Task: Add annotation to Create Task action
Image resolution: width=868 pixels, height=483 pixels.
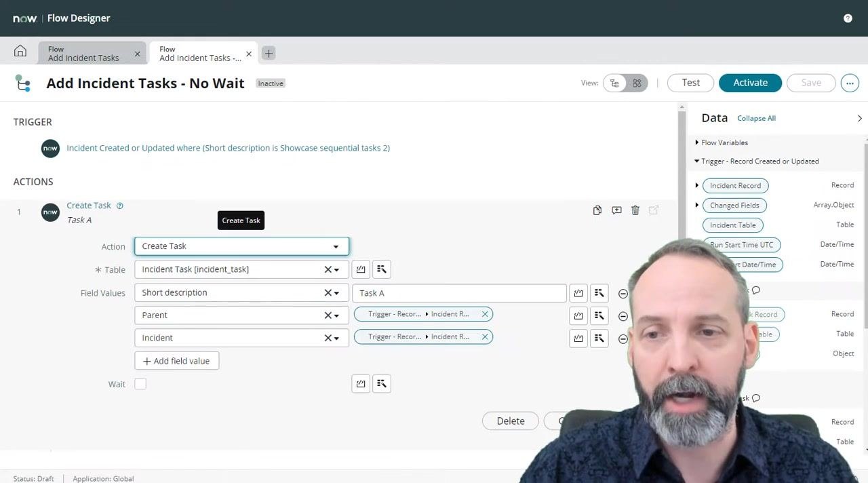Action: tap(616, 210)
